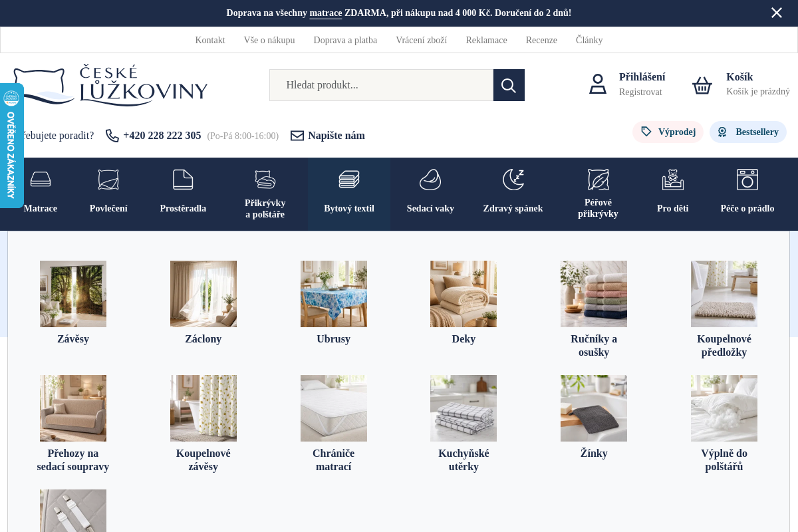Focus the Hledat produkt search field

pyautogui.click(x=381, y=85)
